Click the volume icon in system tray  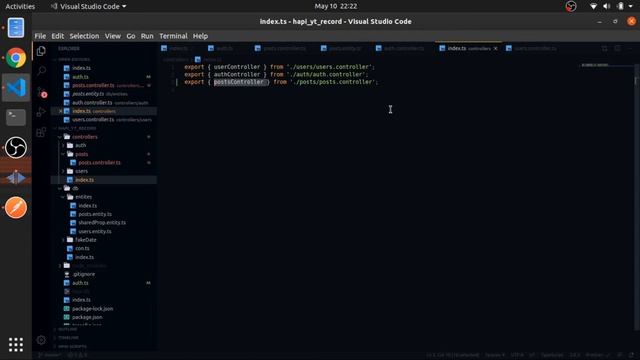pos(607,6)
